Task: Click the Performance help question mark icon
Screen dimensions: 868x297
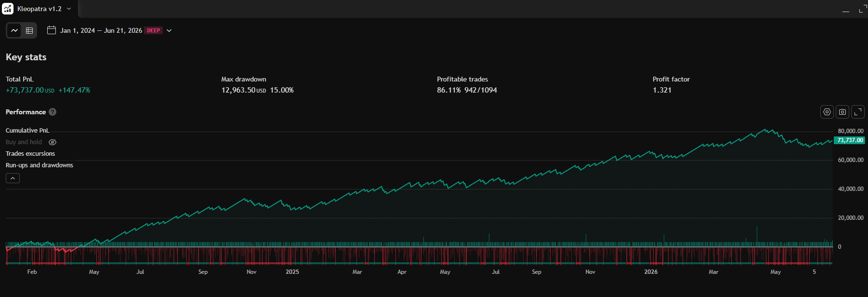Action: (53, 112)
